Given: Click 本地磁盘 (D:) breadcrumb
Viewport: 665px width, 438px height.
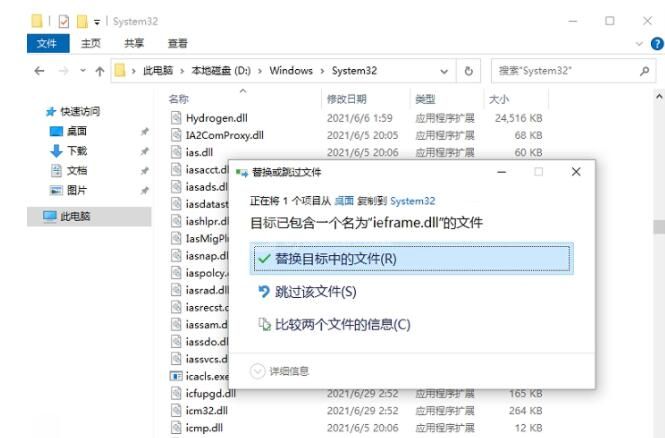Looking at the screenshot, I should click(221, 71).
